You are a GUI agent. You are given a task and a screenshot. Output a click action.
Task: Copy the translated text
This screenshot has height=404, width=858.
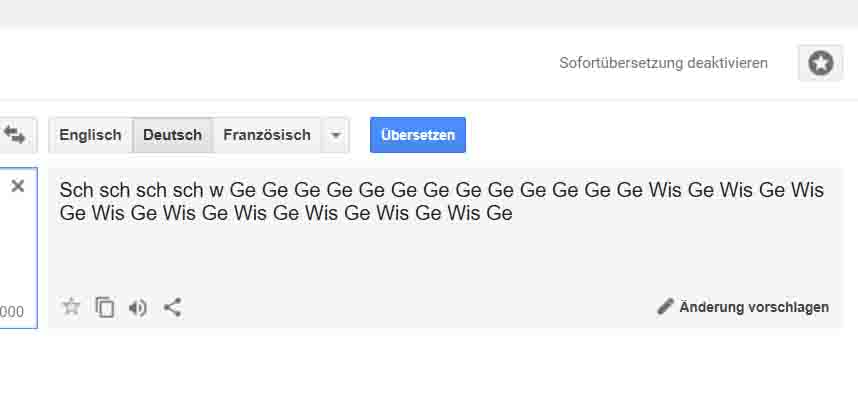pos(105,307)
